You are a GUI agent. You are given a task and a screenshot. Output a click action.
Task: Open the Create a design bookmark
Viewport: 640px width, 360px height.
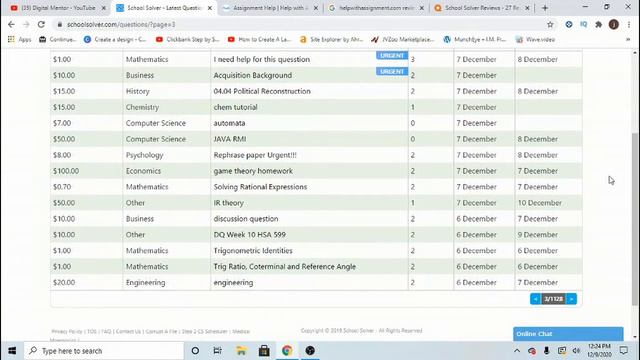coord(115,40)
